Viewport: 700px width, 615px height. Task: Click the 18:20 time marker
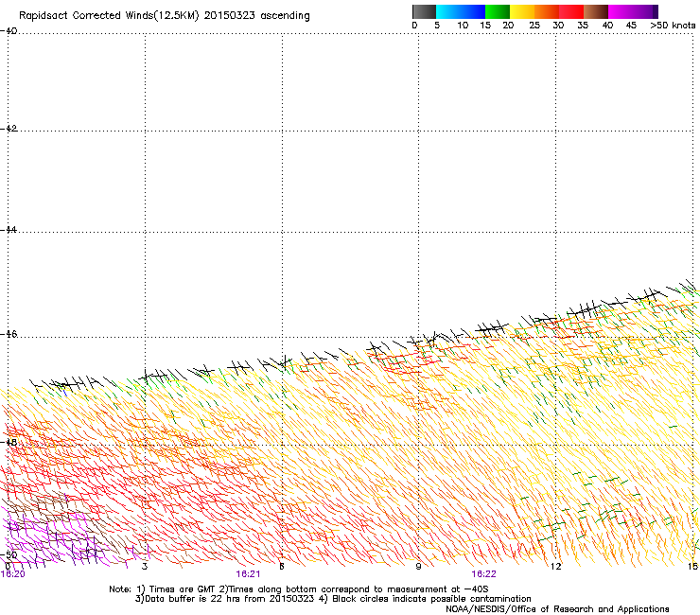click(13, 574)
